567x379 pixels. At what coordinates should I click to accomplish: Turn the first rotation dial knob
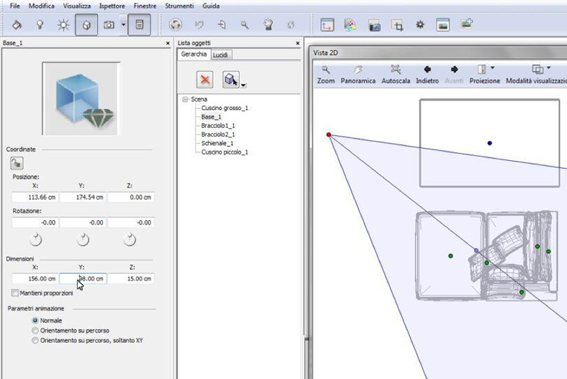click(36, 240)
